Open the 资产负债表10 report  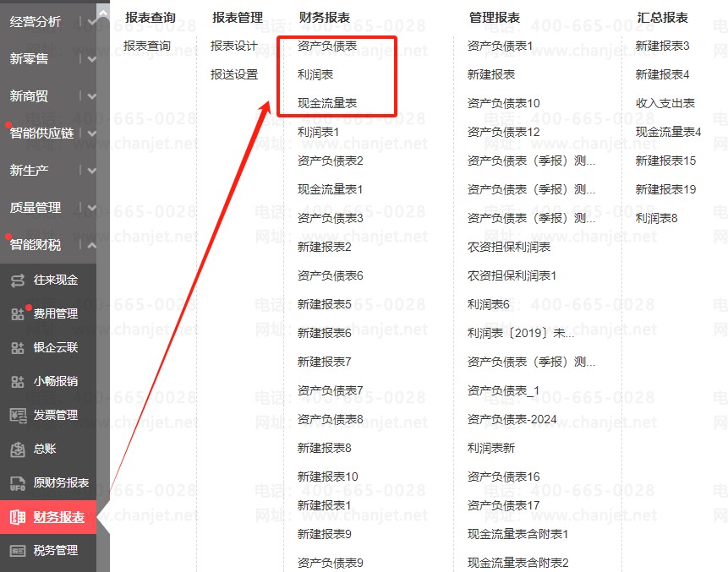[504, 103]
